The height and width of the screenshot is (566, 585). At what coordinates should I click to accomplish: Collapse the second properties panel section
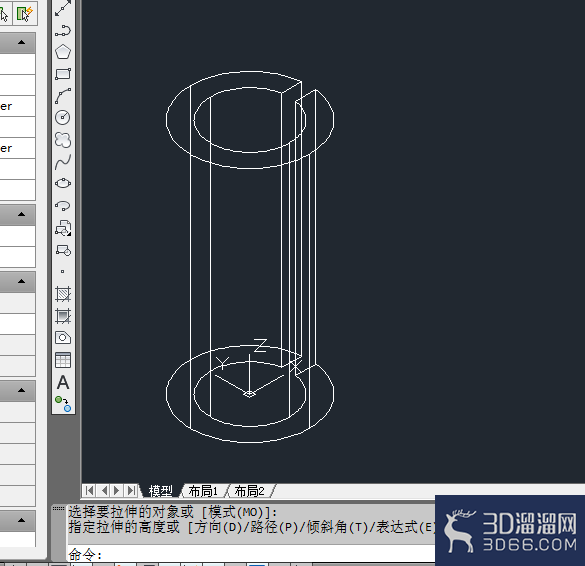coord(21,214)
